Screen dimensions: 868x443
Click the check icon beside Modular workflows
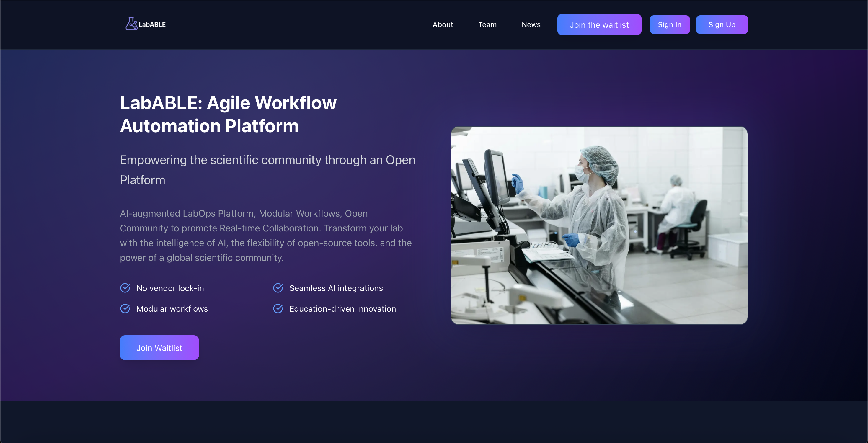(125, 309)
